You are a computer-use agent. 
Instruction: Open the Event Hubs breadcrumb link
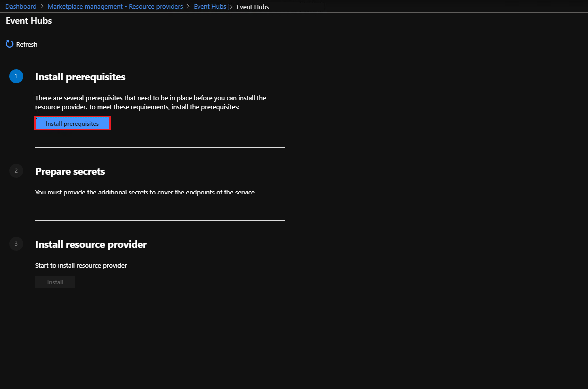click(x=210, y=6)
